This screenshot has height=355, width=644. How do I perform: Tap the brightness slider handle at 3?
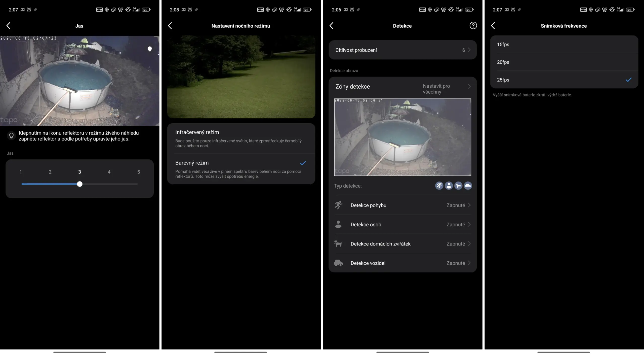click(79, 184)
